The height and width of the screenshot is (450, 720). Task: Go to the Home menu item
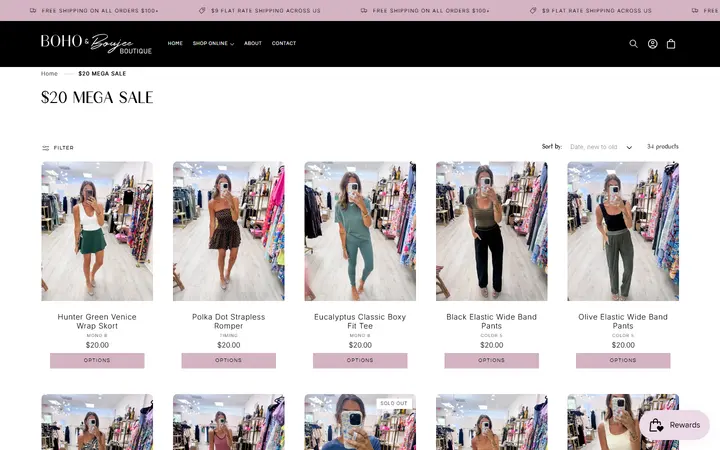tap(175, 43)
